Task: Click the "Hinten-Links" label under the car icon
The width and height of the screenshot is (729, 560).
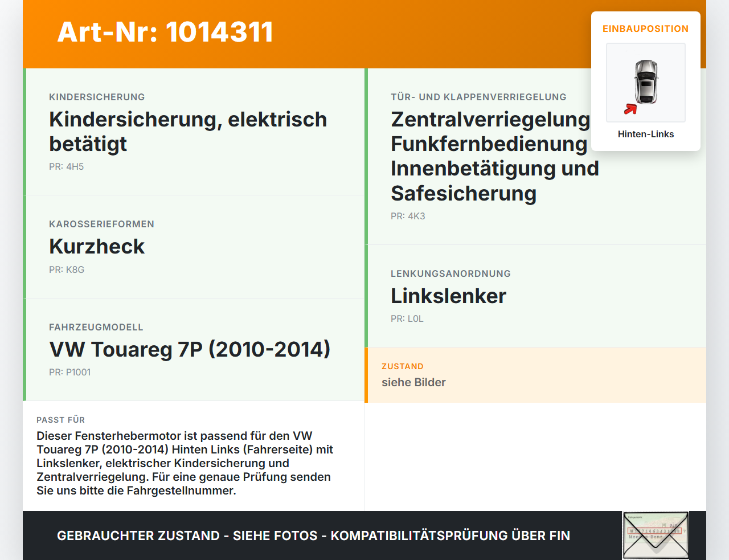Action: [x=646, y=134]
